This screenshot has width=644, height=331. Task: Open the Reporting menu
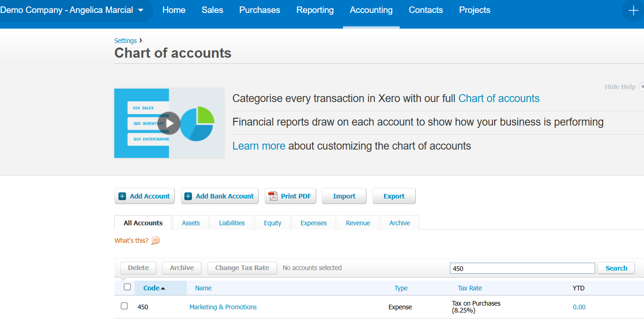(315, 10)
